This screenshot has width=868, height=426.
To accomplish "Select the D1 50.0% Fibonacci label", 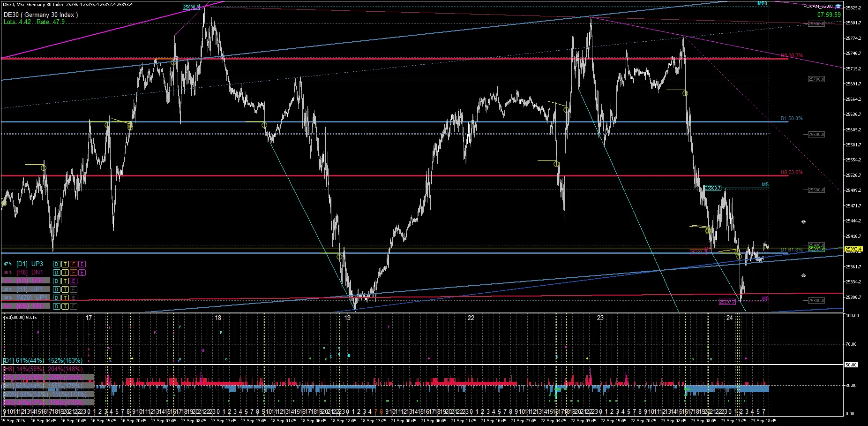I will coord(792,119).
